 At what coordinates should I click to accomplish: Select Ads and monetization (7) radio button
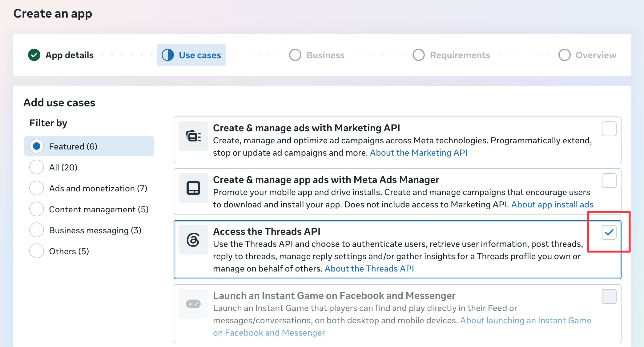pos(37,188)
